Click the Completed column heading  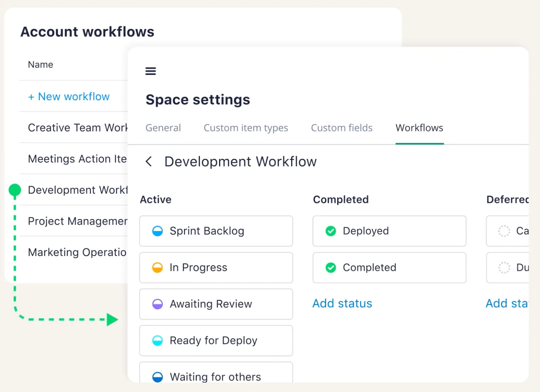(x=341, y=199)
